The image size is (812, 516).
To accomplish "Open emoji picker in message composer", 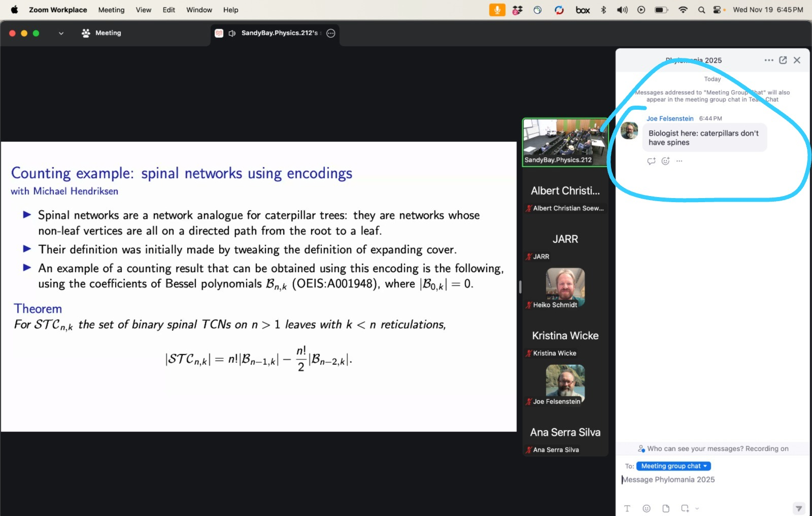I will point(647,508).
